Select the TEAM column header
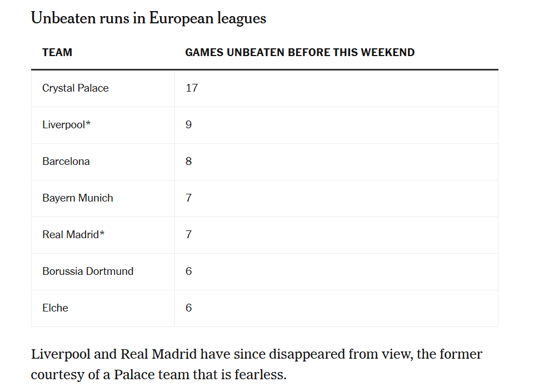This screenshot has width=549, height=392. [57, 53]
